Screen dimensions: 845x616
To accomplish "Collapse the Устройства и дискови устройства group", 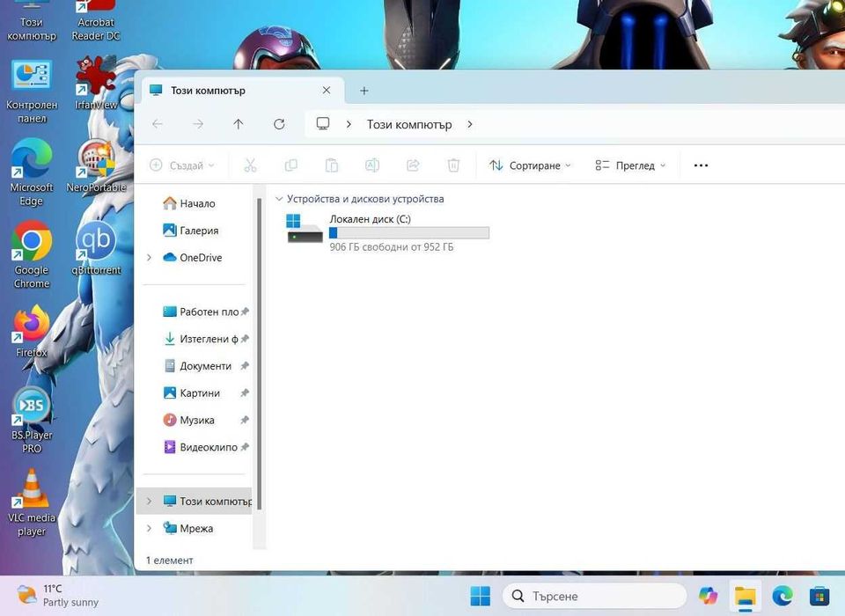I will [x=279, y=199].
